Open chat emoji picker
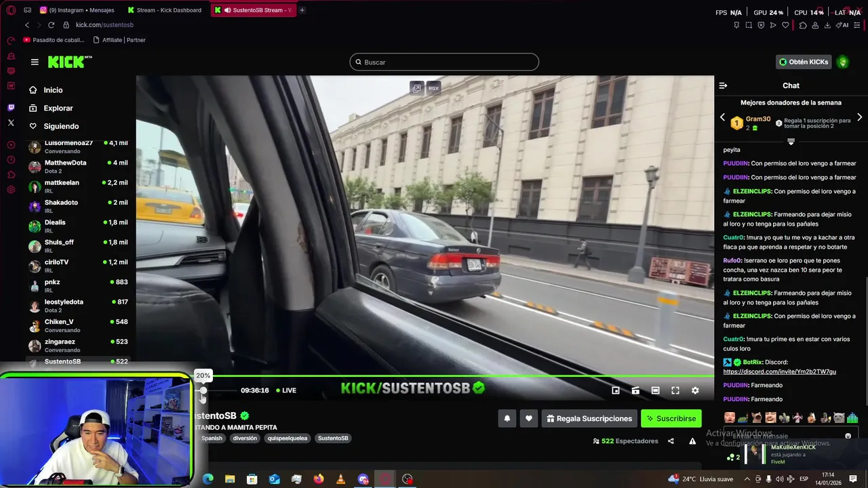Screen dimensions: 868x488 [x=848, y=436]
